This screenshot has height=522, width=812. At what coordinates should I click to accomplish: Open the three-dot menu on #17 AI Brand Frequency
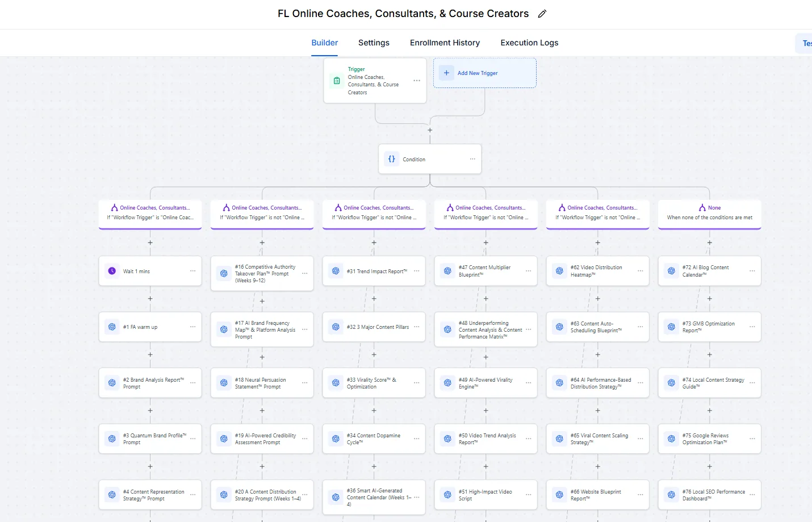pos(304,329)
